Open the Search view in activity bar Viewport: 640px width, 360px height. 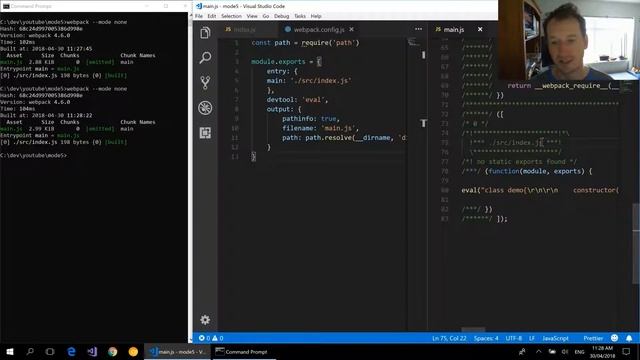click(x=205, y=58)
